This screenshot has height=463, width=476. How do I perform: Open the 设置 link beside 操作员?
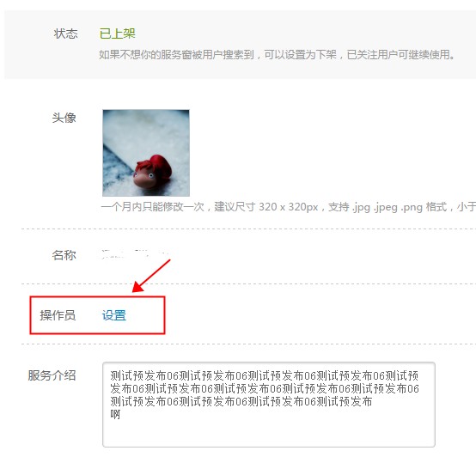[x=113, y=315]
